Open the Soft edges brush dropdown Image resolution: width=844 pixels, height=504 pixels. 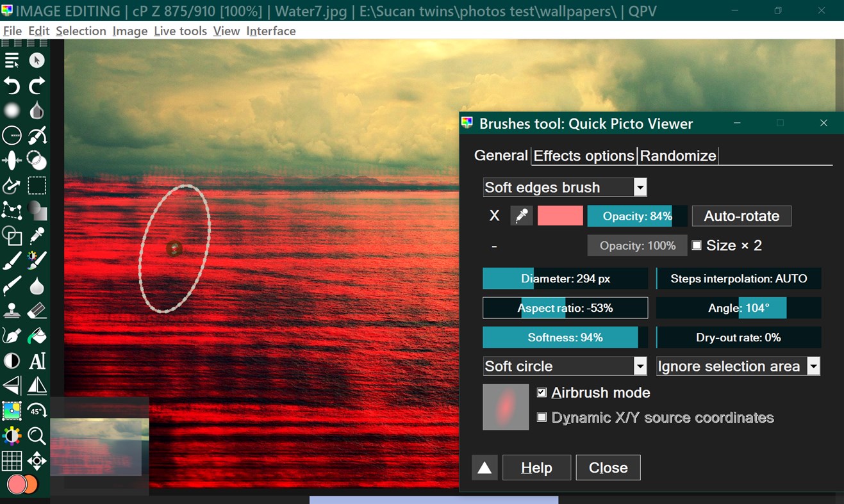[640, 187]
